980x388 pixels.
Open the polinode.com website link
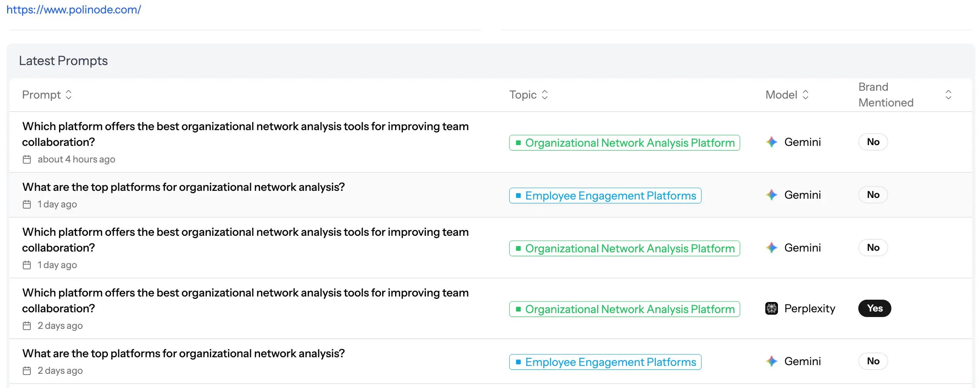(x=74, y=9)
